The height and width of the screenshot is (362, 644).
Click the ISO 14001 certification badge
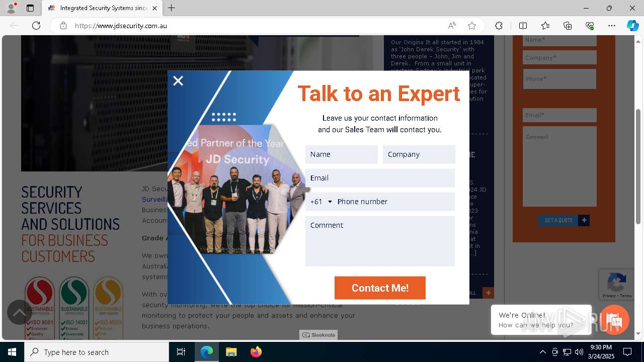click(x=74, y=308)
